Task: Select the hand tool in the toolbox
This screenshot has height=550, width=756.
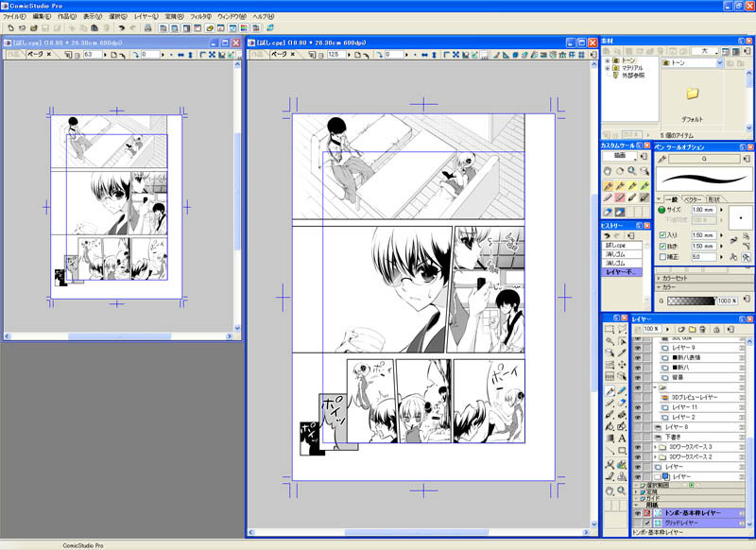Action: click(x=610, y=490)
